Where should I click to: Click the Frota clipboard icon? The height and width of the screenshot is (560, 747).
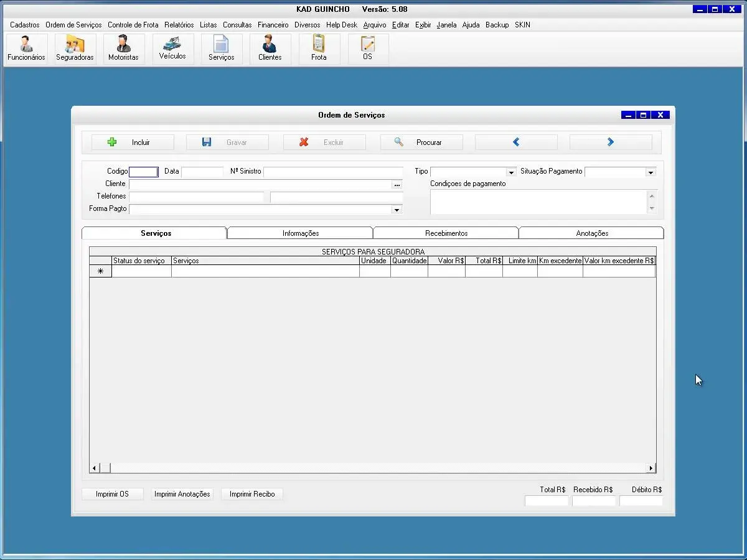[319, 49]
